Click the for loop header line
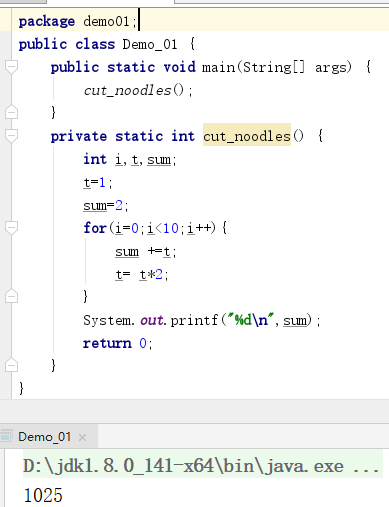 click(155, 228)
